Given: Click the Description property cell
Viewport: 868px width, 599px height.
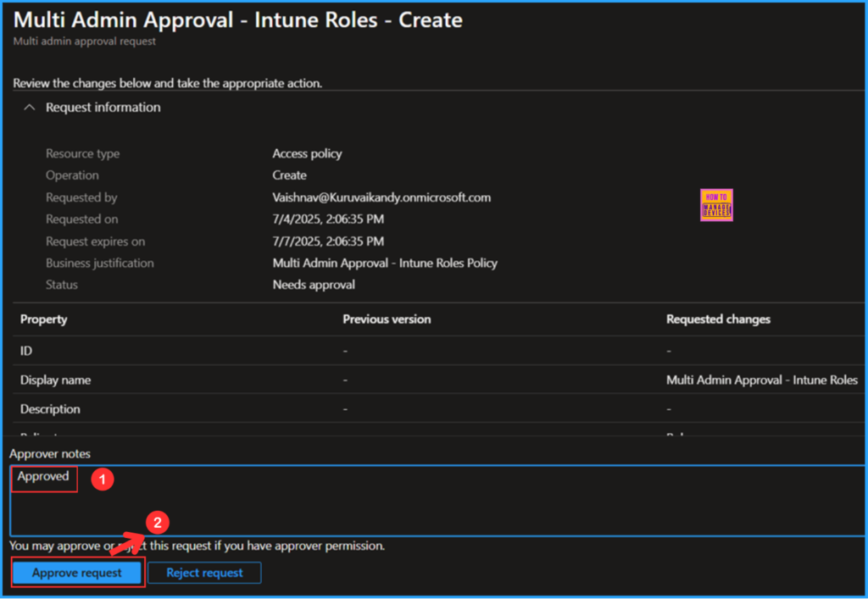Looking at the screenshot, I should click(50, 409).
